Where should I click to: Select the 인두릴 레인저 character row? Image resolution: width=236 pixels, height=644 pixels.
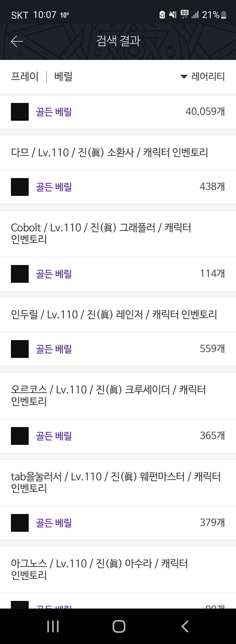pyautogui.click(x=114, y=315)
